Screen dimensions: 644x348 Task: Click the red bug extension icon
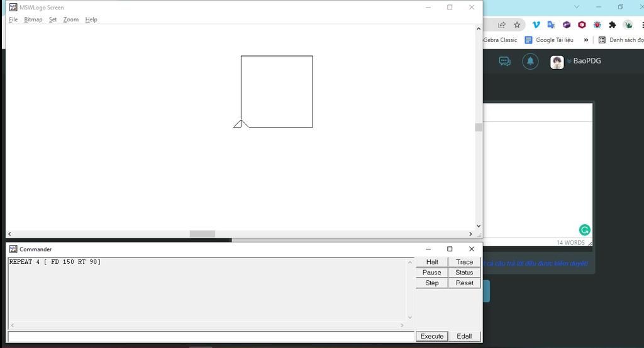[x=597, y=25]
